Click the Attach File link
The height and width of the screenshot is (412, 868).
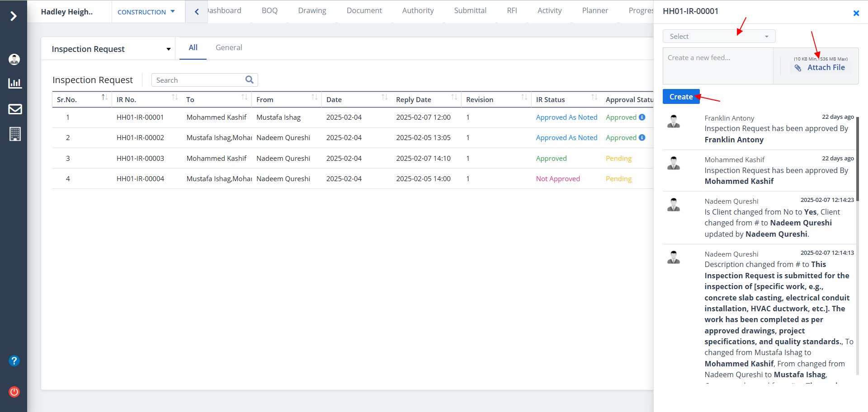(x=826, y=68)
